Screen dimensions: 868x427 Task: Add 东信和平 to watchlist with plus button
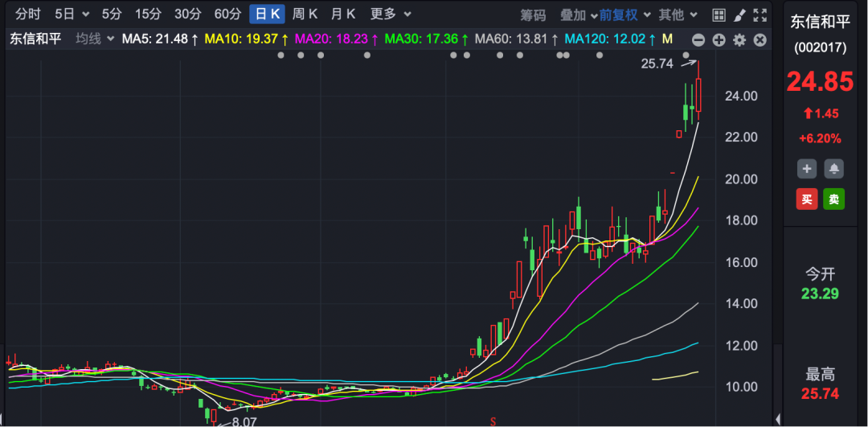click(808, 168)
